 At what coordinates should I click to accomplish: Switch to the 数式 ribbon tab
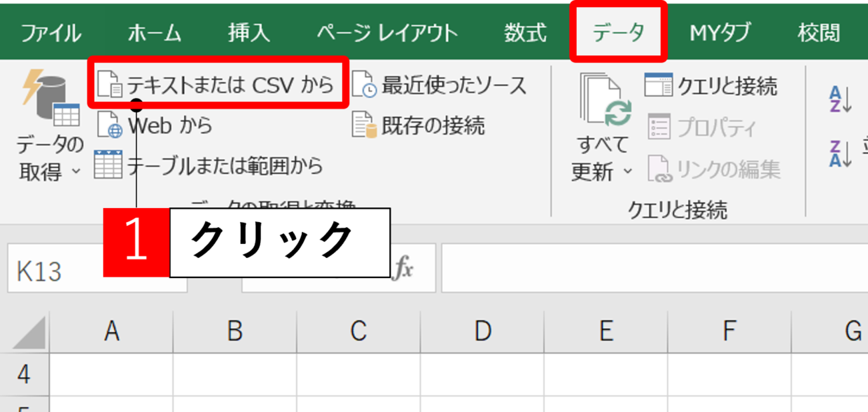pos(526,33)
